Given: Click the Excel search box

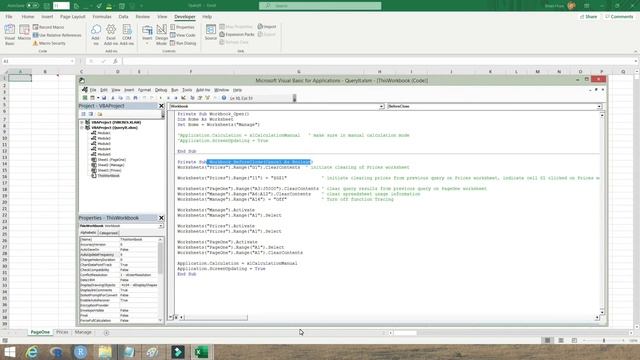Looking at the screenshot, I should 320,6.
